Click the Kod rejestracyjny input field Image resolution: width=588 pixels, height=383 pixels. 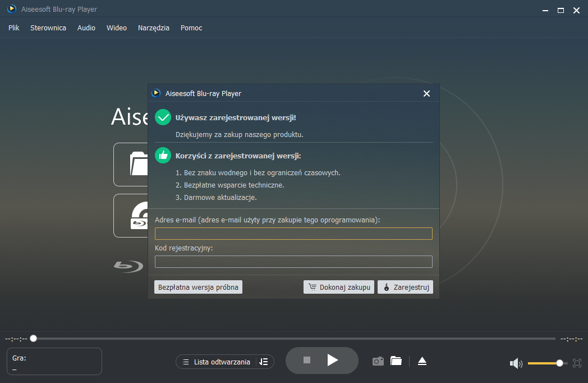point(293,262)
